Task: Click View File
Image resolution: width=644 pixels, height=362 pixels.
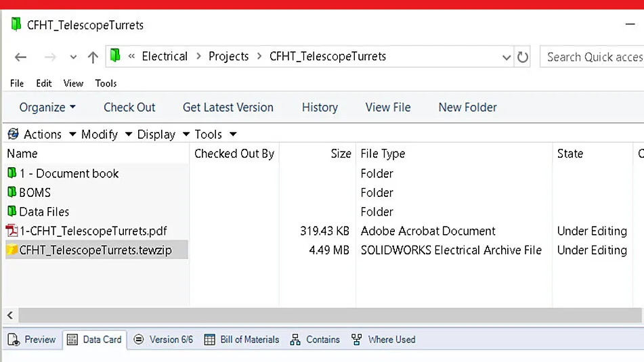Action: pyautogui.click(x=388, y=107)
